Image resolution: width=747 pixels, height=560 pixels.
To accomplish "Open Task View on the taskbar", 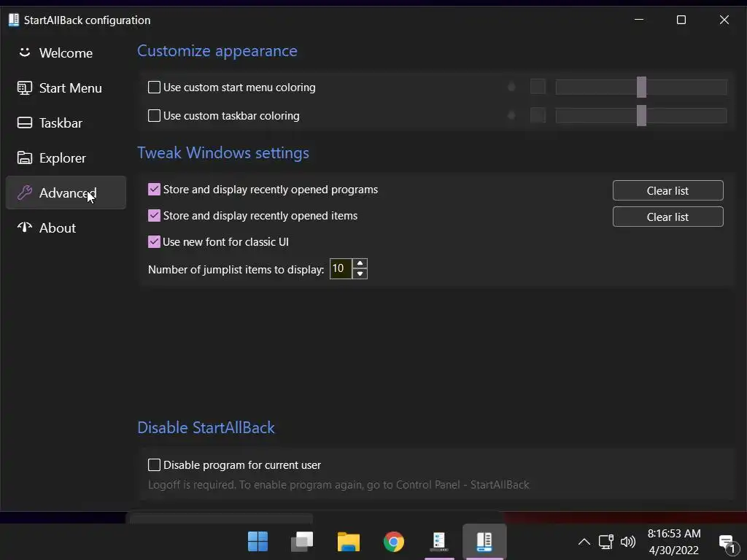I will [302, 542].
